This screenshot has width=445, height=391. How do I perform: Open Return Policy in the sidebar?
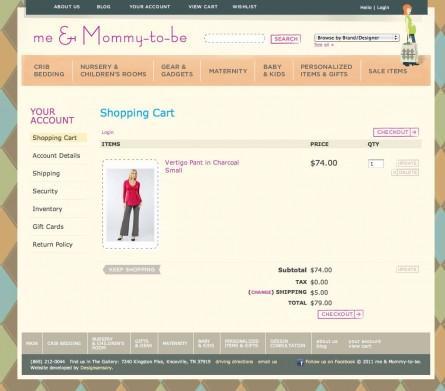(52, 244)
